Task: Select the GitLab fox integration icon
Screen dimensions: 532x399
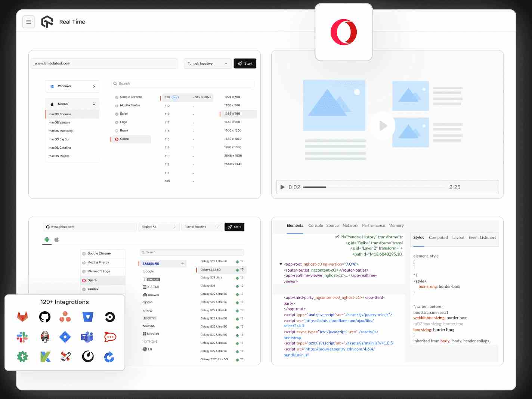Action: [x=22, y=317]
